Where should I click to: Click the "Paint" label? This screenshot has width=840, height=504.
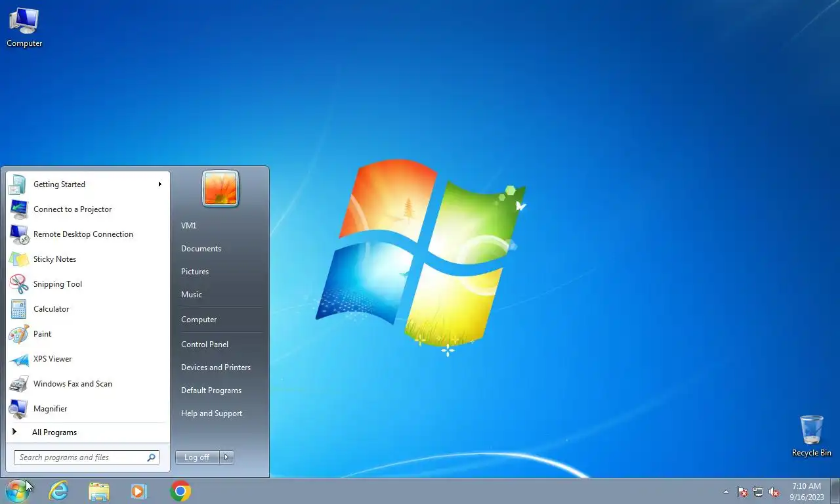(x=42, y=334)
